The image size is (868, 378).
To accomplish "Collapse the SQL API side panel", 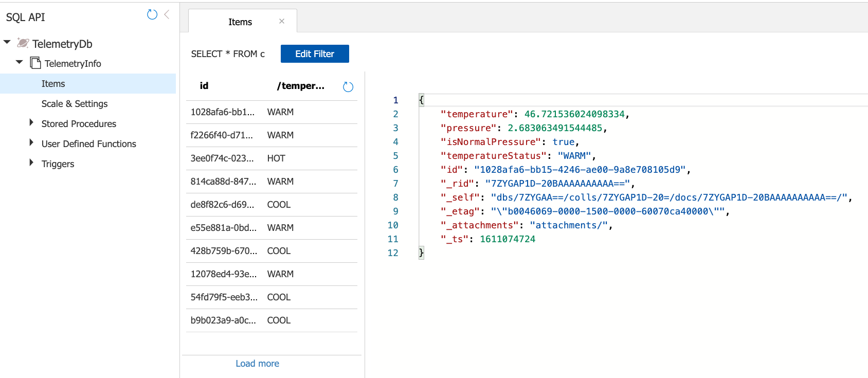I will 167,14.
